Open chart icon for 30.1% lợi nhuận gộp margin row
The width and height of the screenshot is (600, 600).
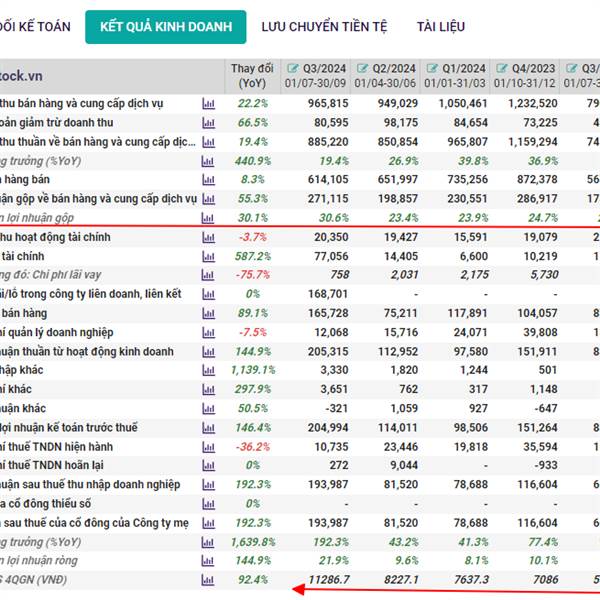(x=208, y=218)
